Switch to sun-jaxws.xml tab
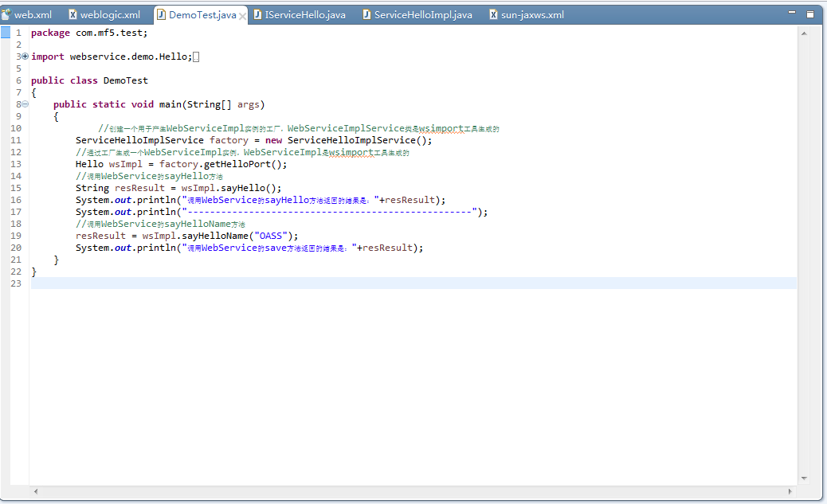 click(531, 14)
